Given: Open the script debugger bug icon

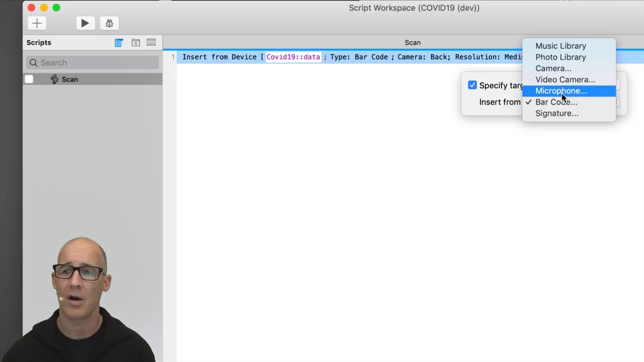Looking at the screenshot, I should click(109, 23).
